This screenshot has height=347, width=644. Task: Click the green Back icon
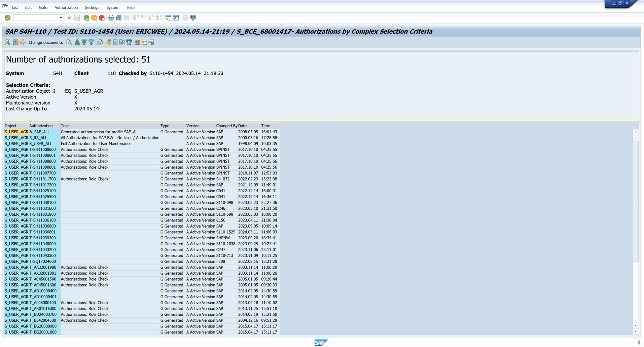87,18
